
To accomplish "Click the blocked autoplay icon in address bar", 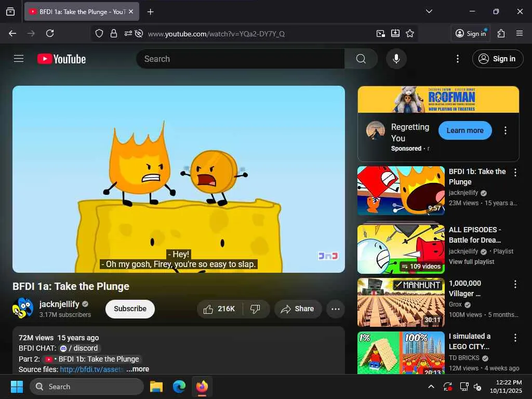I will tap(138, 33).
